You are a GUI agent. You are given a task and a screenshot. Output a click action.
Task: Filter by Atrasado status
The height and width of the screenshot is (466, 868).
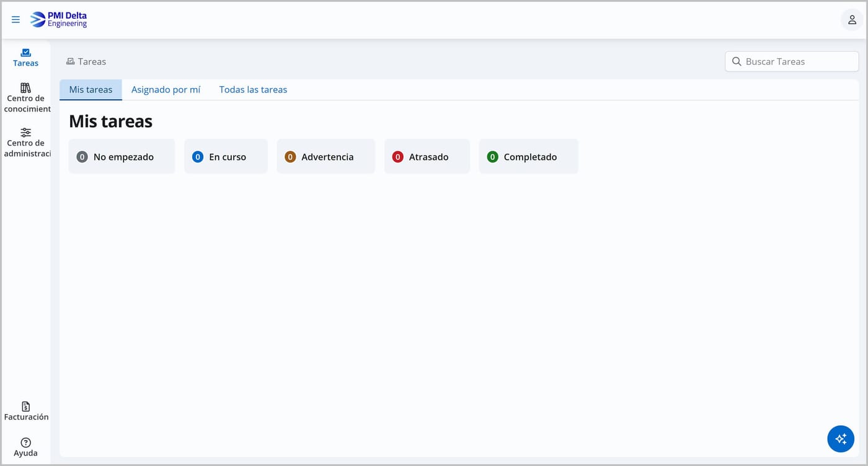tap(427, 156)
